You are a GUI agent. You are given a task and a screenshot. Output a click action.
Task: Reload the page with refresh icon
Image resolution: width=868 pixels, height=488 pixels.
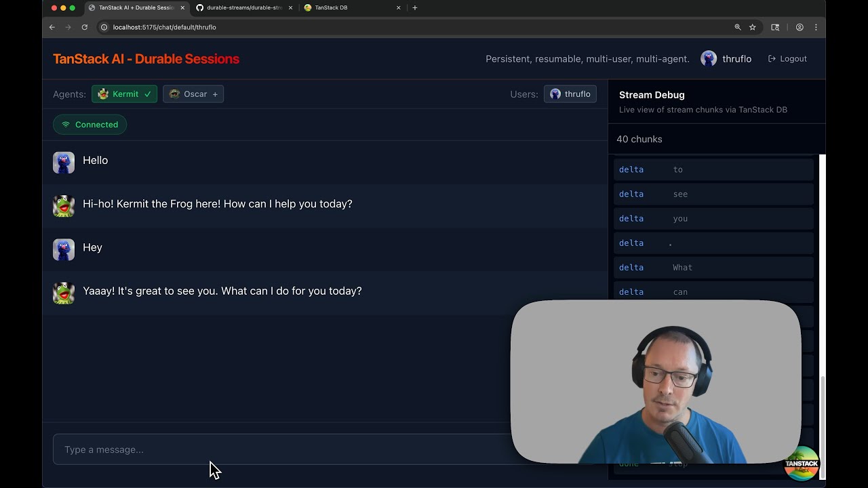[x=85, y=27]
